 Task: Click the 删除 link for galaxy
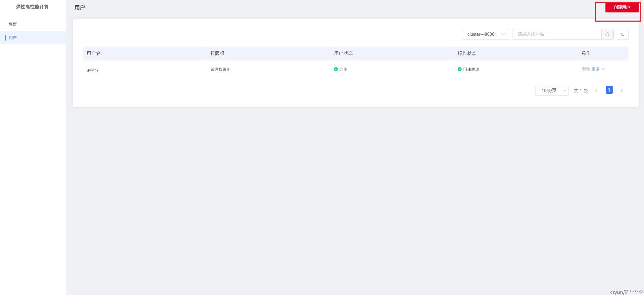point(585,69)
